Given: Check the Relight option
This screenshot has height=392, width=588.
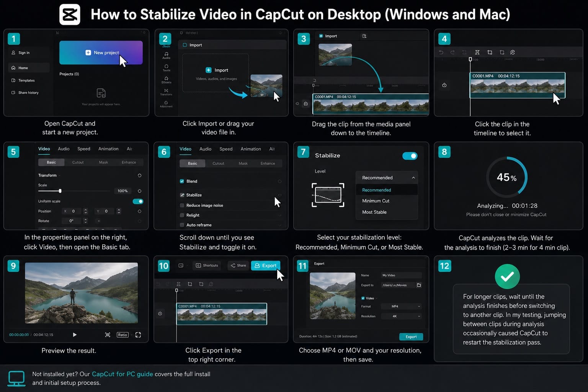Looking at the screenshot, I should (182, 215).
